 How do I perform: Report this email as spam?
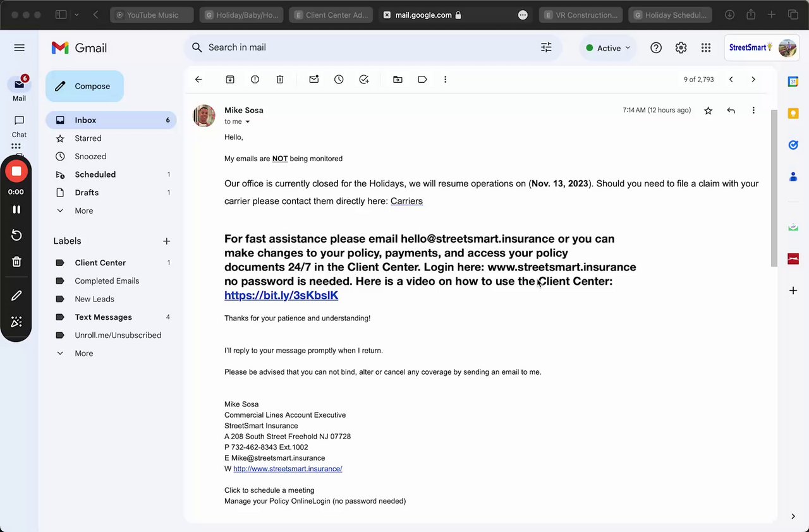[255, 80]
